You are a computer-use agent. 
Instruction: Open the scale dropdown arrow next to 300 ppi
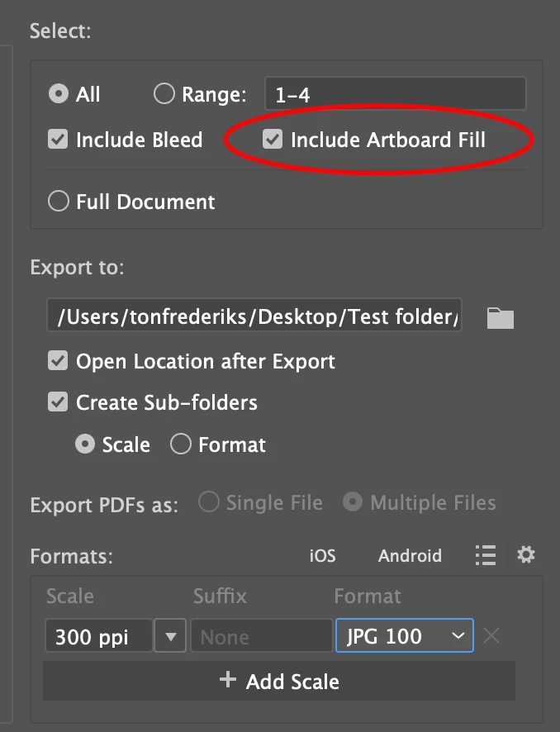170,635
